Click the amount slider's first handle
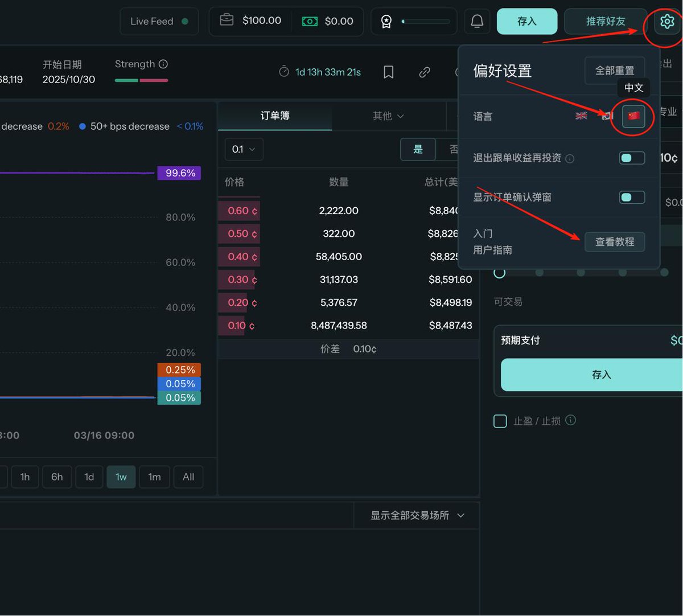 tap(500, 273)
